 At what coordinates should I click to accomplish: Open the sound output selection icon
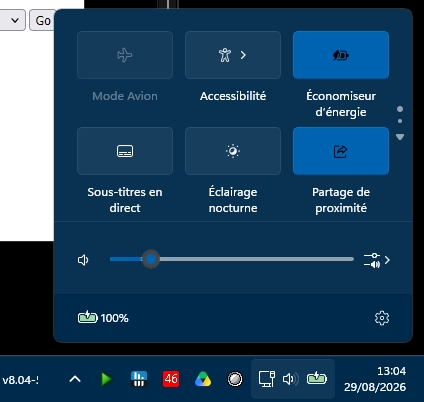[x=372, y=260]
